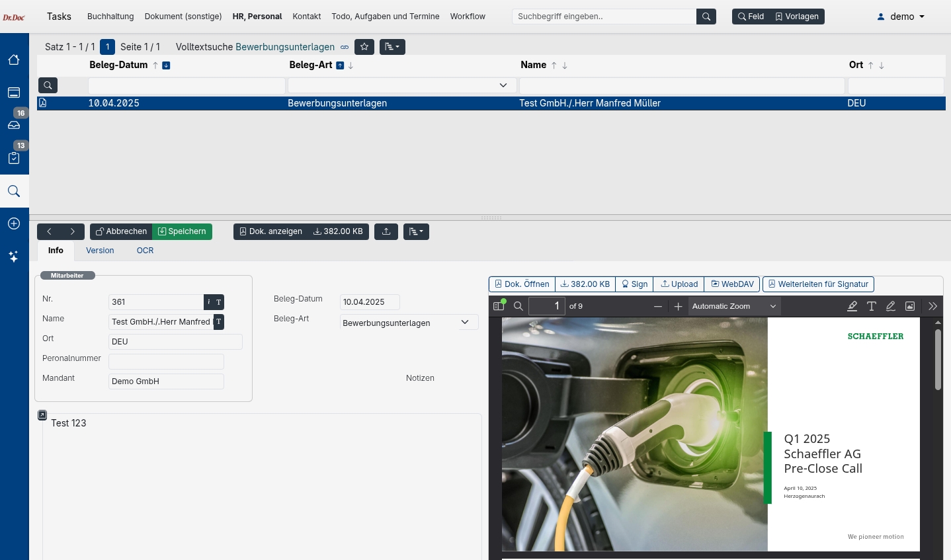
Task: Sort Ort column ascending
Action: [x=871, y=65]
